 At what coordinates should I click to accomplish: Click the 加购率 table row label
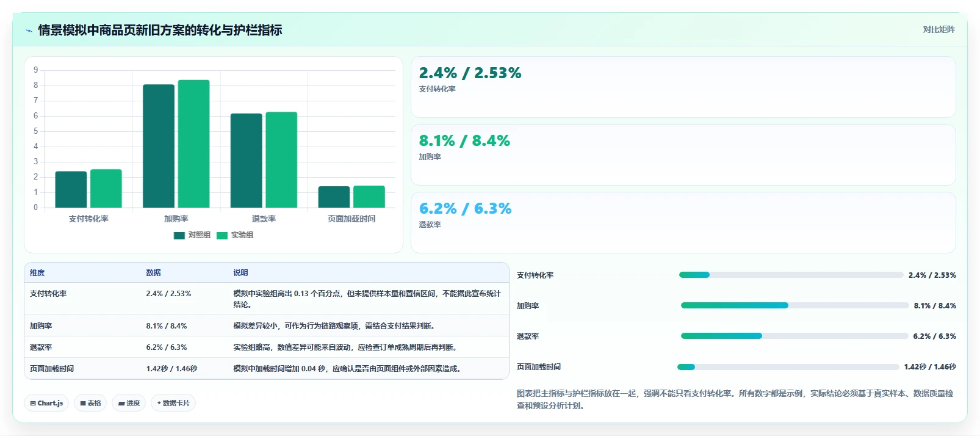(x=41, y=326)
